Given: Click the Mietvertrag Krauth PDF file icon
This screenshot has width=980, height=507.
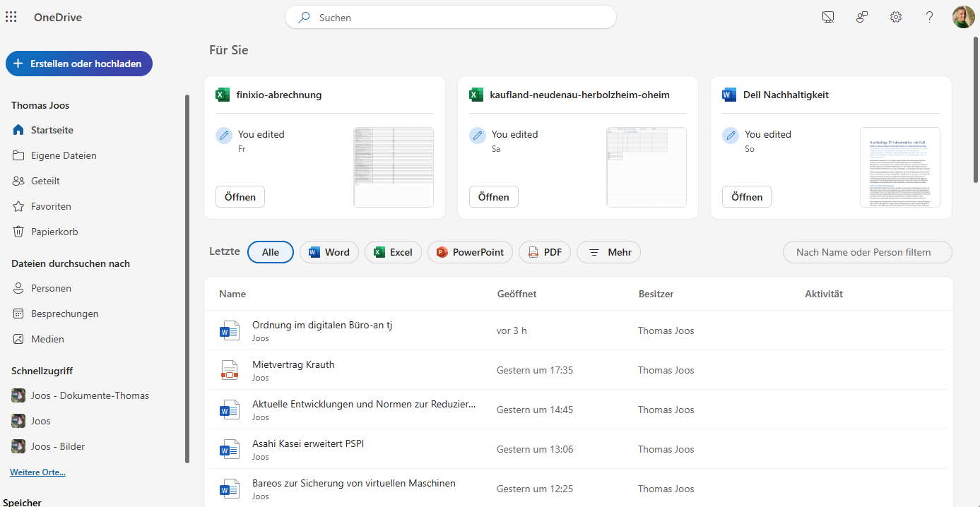Looking at the screenshot, I should point(230,370).
